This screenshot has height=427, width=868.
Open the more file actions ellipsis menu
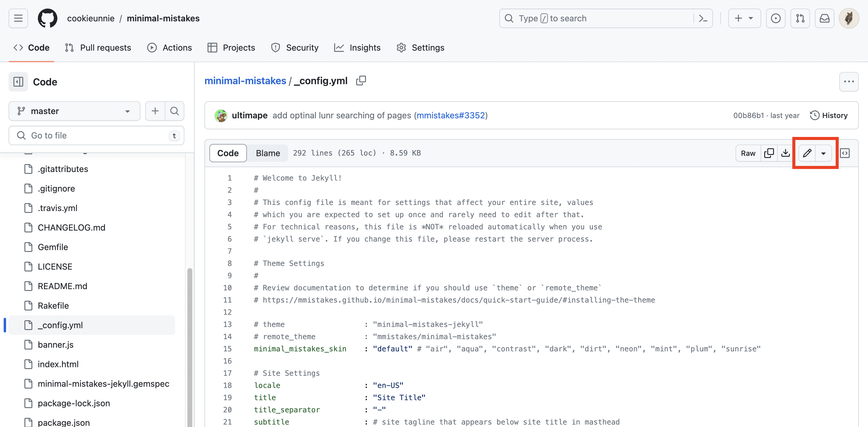pyautogui.click(x=849, y=82)
